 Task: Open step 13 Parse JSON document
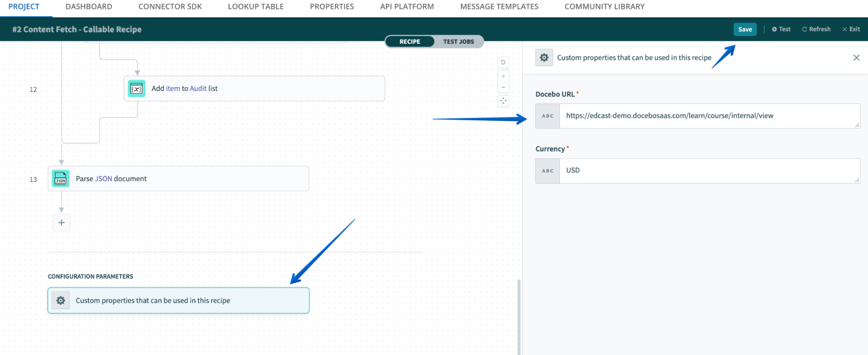(178, 179)
